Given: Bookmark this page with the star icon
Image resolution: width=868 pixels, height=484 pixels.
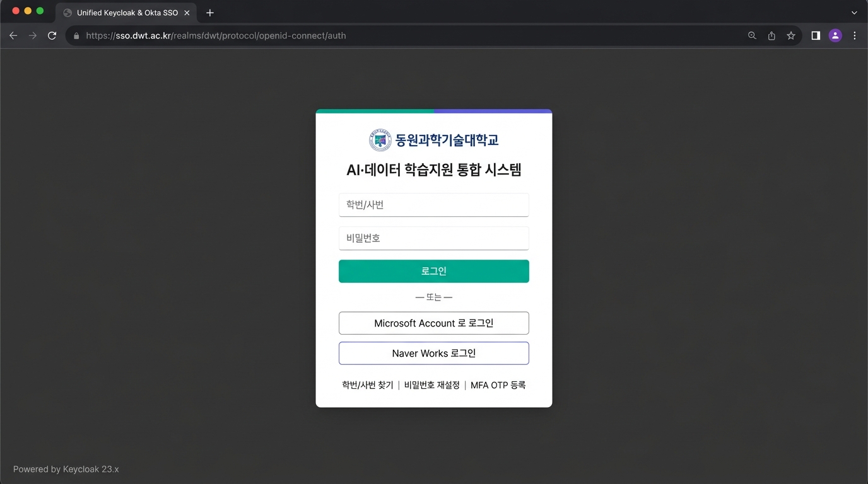Looking at the screenshot, I should (791, 36).
